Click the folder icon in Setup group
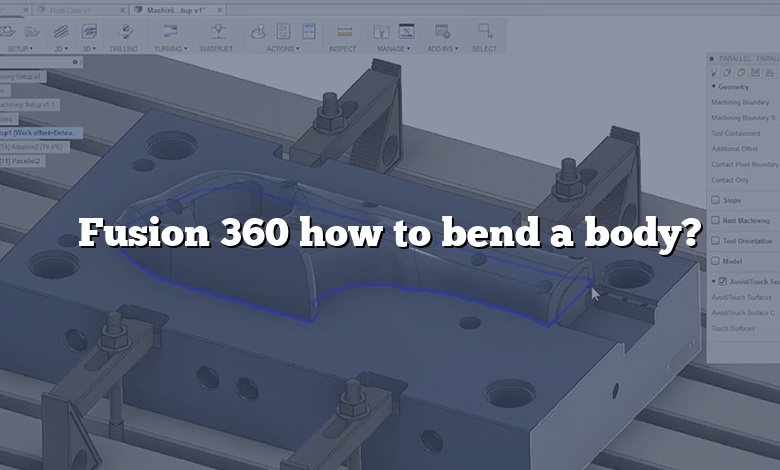 [x=32, y=32]
